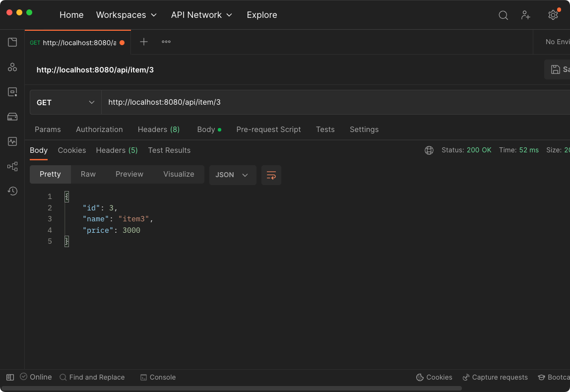The width and height of the screenshot is (570, 392).
Task: Toggle response line wrap icon
Action: 271,175
